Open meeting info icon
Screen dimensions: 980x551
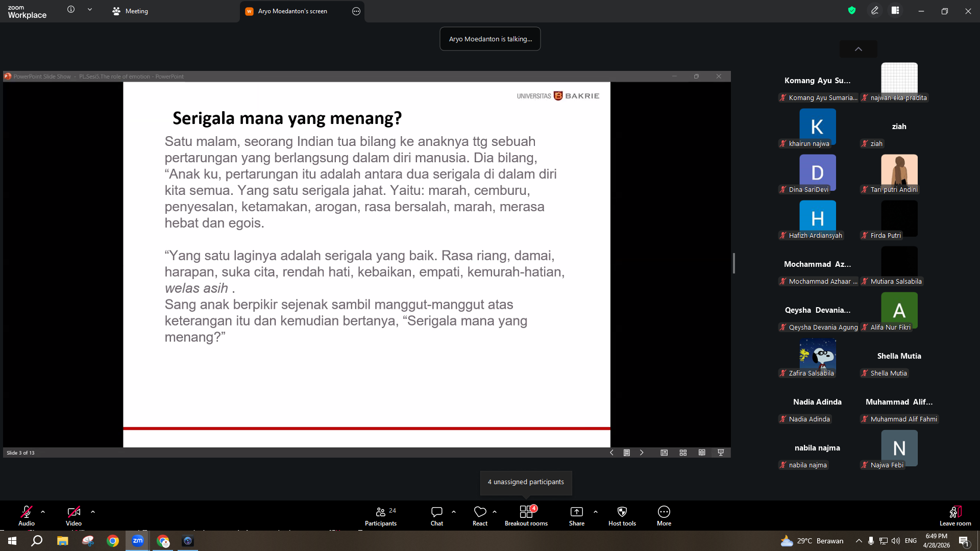coord(71,9)
